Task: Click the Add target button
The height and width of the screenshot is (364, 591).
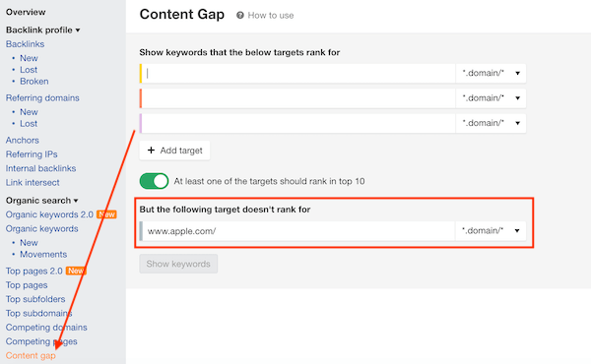Action: pyautogui.click(x=174, y=151)
